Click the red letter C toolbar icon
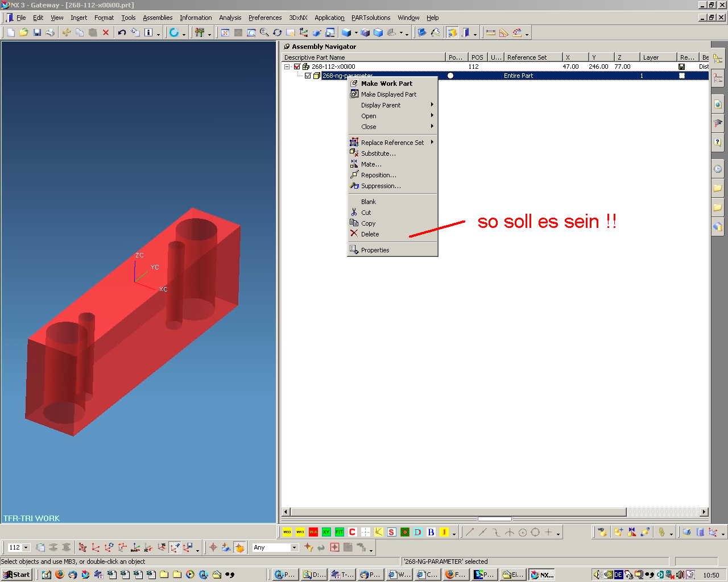Image resolution: width=728 pixels, height=582 pixels. [x=353, y=532]
